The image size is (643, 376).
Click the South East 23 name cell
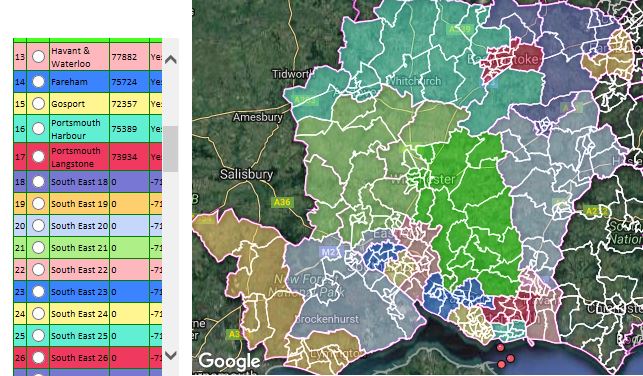click(80, 292)
